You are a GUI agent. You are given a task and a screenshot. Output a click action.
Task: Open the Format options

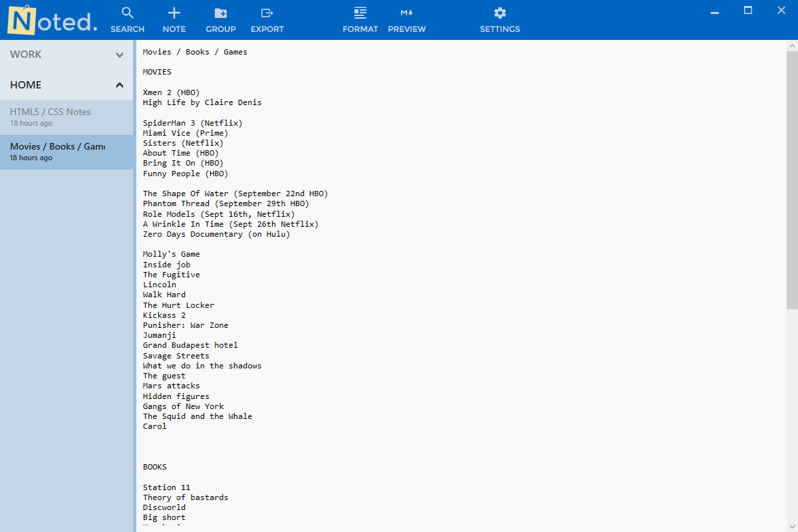coord(360,20)
